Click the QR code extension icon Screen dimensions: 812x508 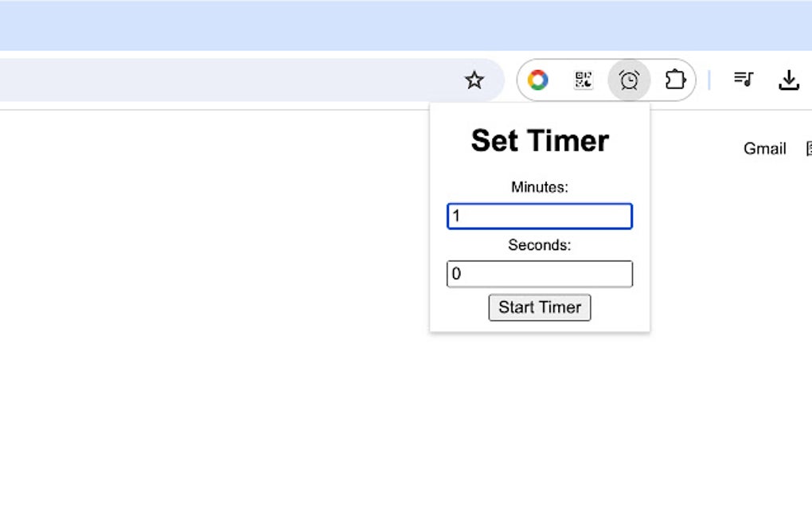coord(583,80)
